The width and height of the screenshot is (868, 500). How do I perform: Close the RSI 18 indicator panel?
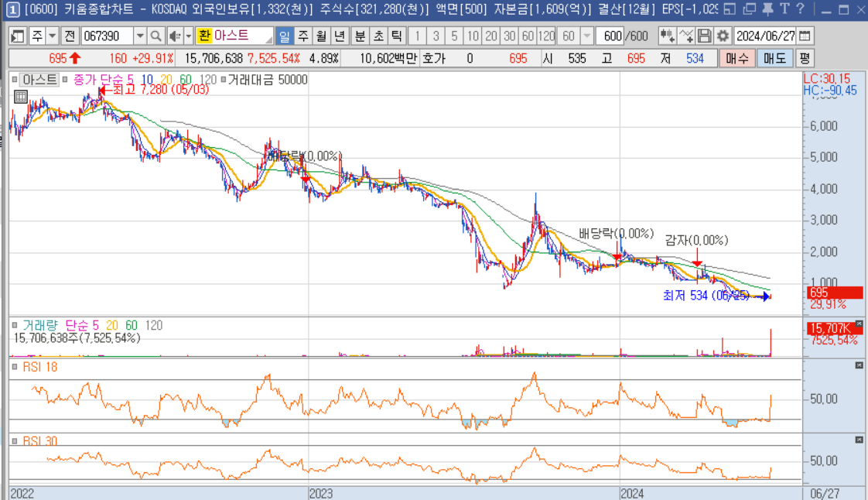click(x=859, y=365)
